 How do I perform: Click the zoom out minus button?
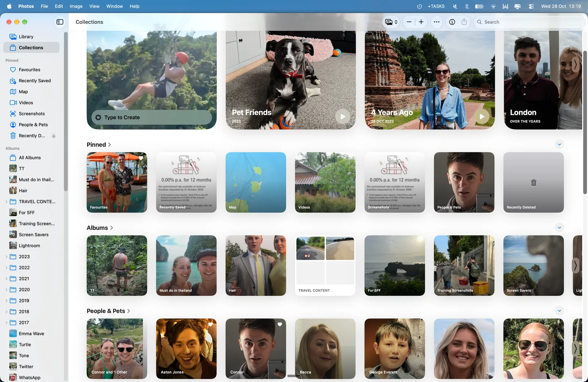tap(409, 22)
